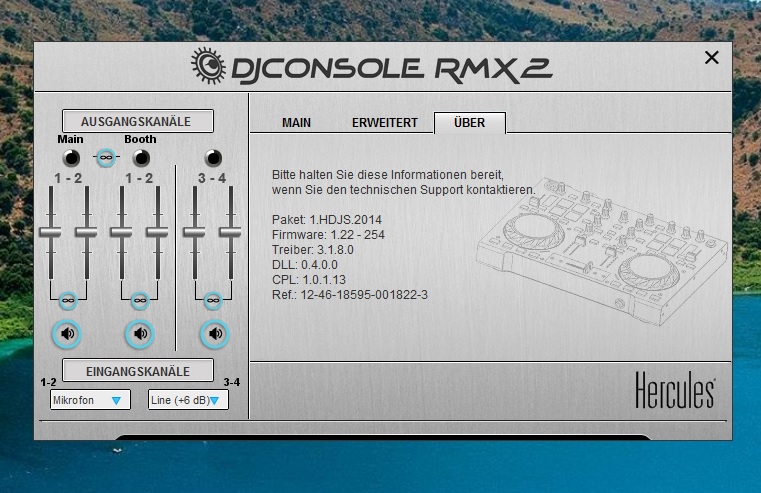Mute the Booth 1-2 output
The width and height of the screenshot is (761, 493).
click(140, 334)
